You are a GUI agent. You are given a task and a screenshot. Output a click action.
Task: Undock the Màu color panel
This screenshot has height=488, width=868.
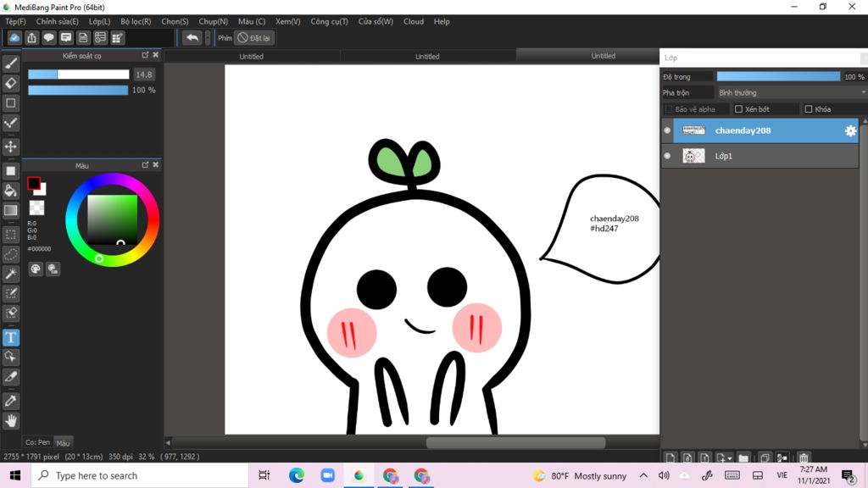coord(145,164)
